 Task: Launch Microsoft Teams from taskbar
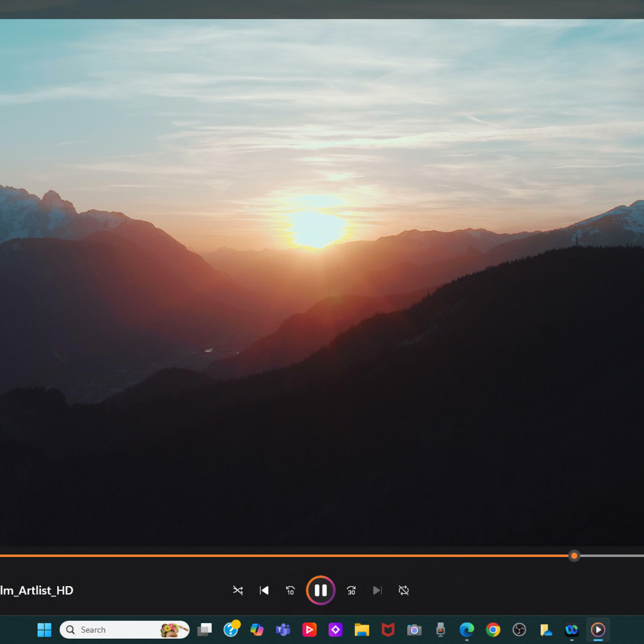[283, 630]
